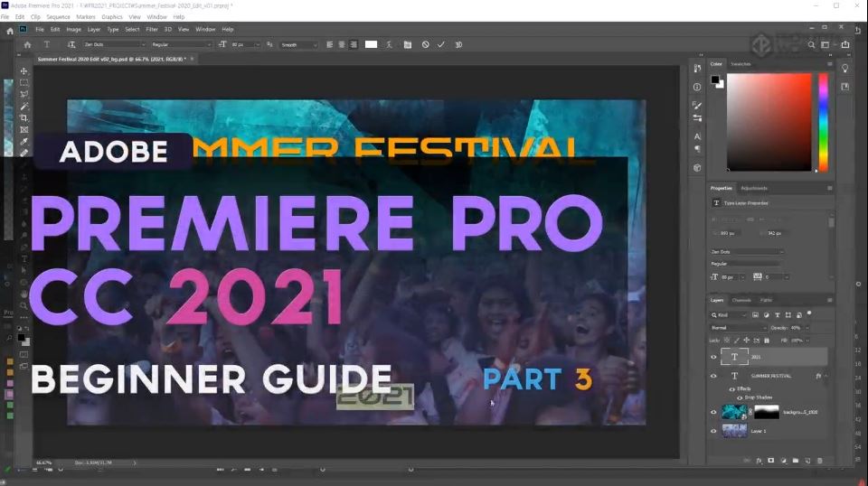Add layer mask from Layers panel bottom

pyautogui.click(x=770, y=461)
